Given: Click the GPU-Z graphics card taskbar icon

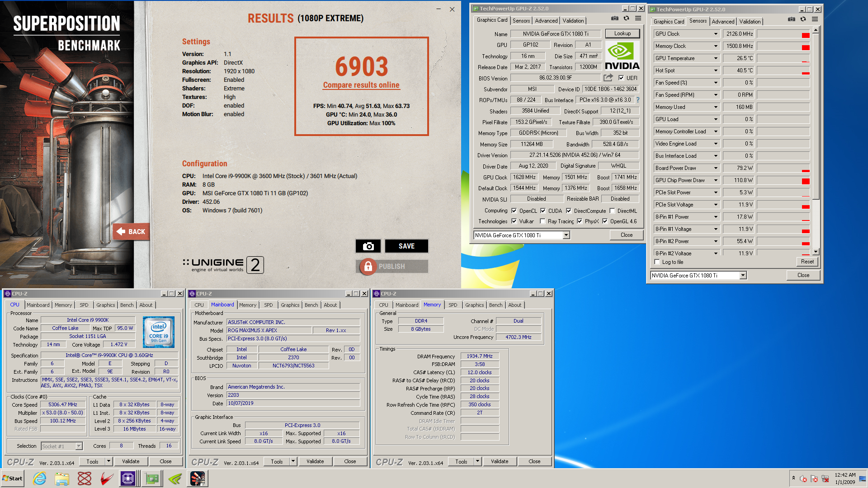Looking at the screenshot, I should (152, 479).
